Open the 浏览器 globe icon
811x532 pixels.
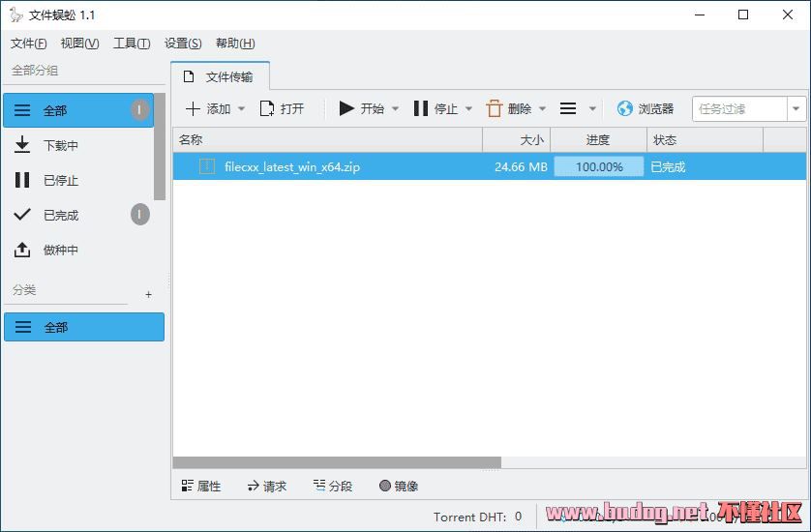pyautogui.click(x=625, y=109)
